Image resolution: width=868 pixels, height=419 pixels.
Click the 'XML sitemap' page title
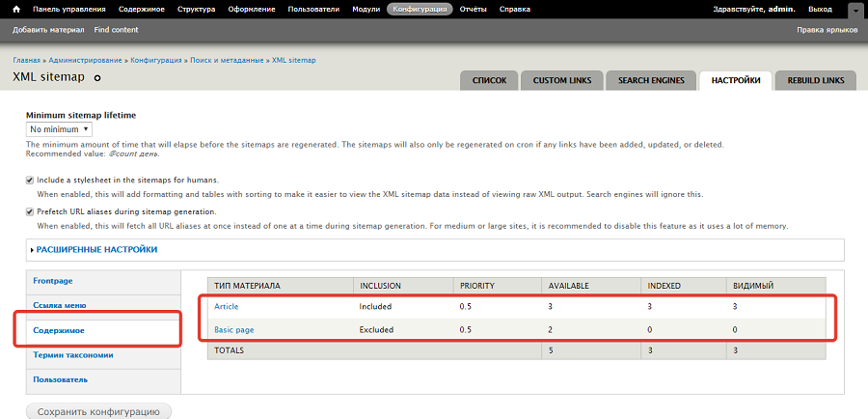click(49, 77)
